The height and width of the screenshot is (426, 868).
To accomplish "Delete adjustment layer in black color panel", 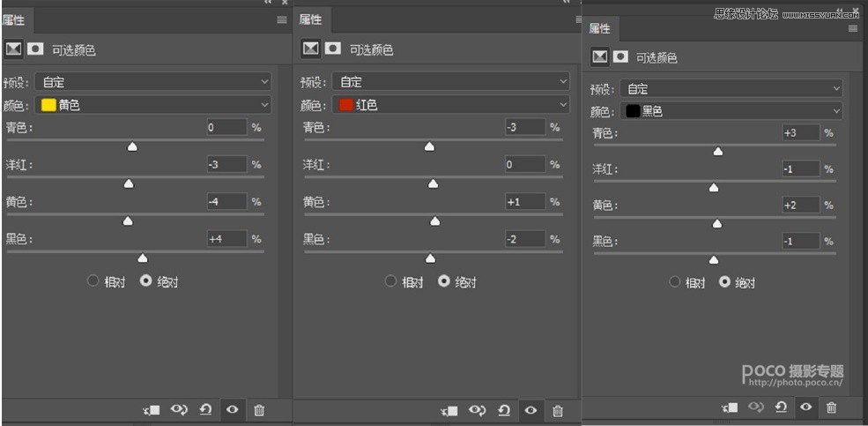I will [x=831, y=407].
